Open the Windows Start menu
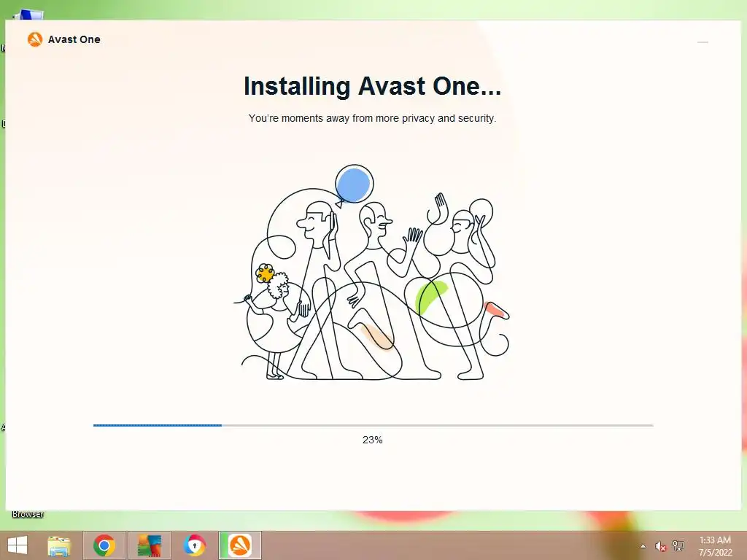Viewport: 747px width, 560px height. pyautogui.click(x=18, y=545)
